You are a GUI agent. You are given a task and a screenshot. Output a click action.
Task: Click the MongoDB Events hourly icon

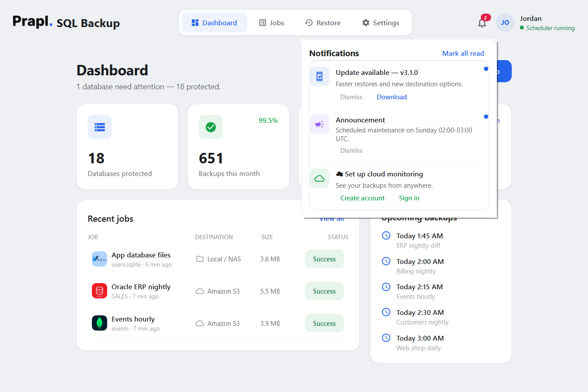pos(99,323)
